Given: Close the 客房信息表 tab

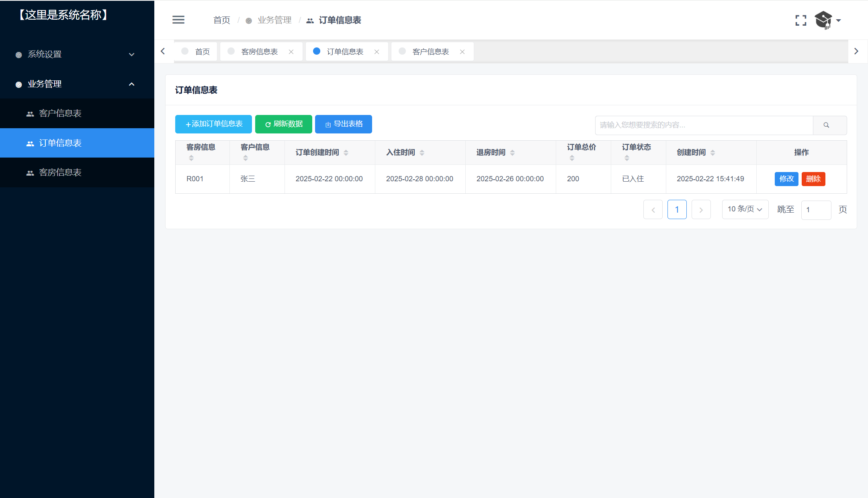Looking at the screenshot, I should (291, 52).
